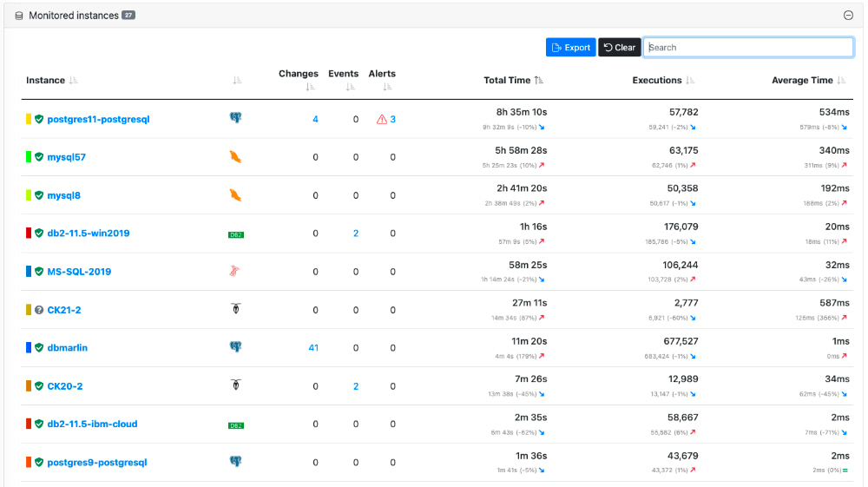The image size is (868, 487).
Task: Open the 4 changes for postgres11-postgresql
Action: 316,120
